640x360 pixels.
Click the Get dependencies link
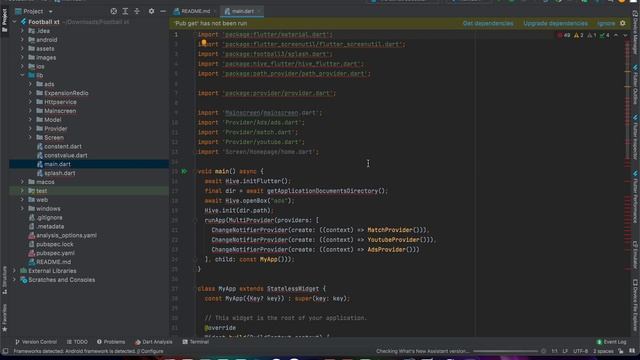tap(488, 24)
